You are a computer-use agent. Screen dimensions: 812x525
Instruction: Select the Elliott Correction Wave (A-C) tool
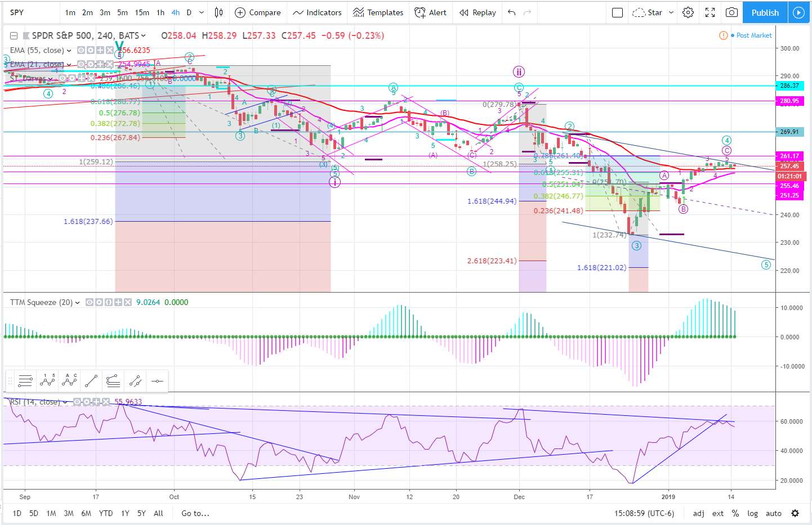[x=69, y=382]
